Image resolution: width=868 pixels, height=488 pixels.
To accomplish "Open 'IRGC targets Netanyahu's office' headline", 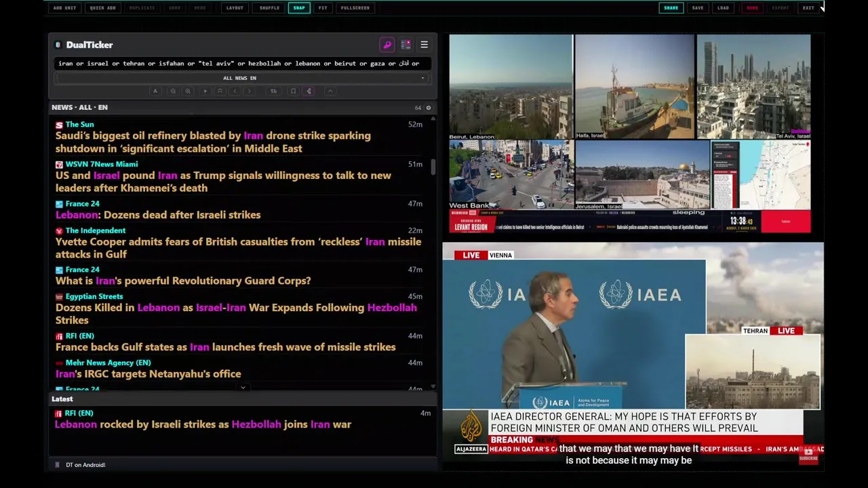I will point(148,373).
